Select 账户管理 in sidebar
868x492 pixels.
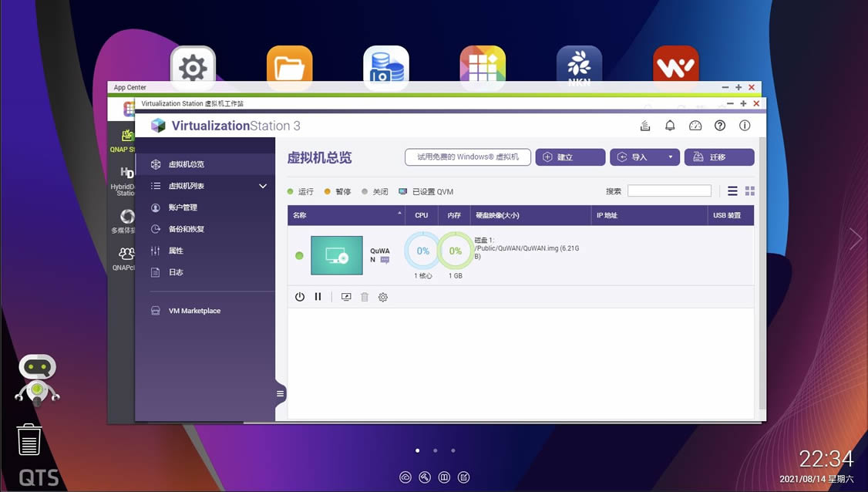(205, 207)
